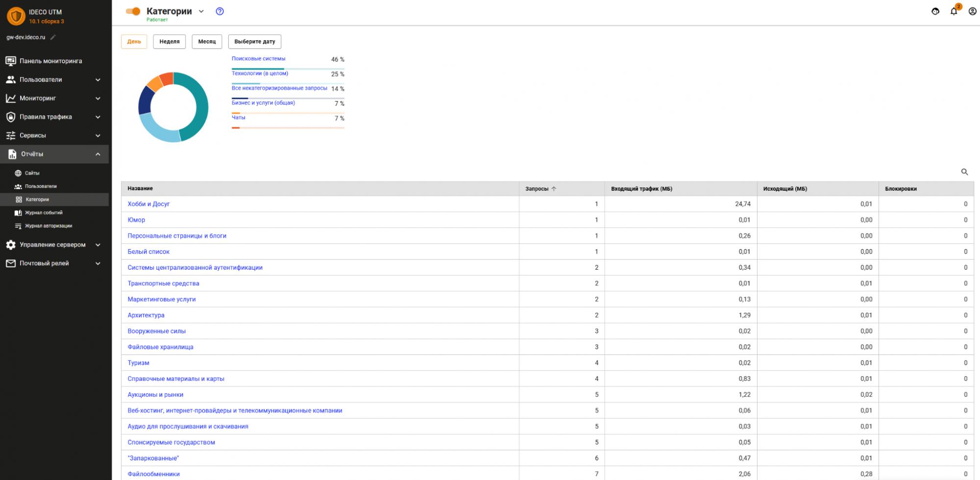Open Все некатегоризированные запросы legend link
Screen dimensions: 980x480
(279, 88)
